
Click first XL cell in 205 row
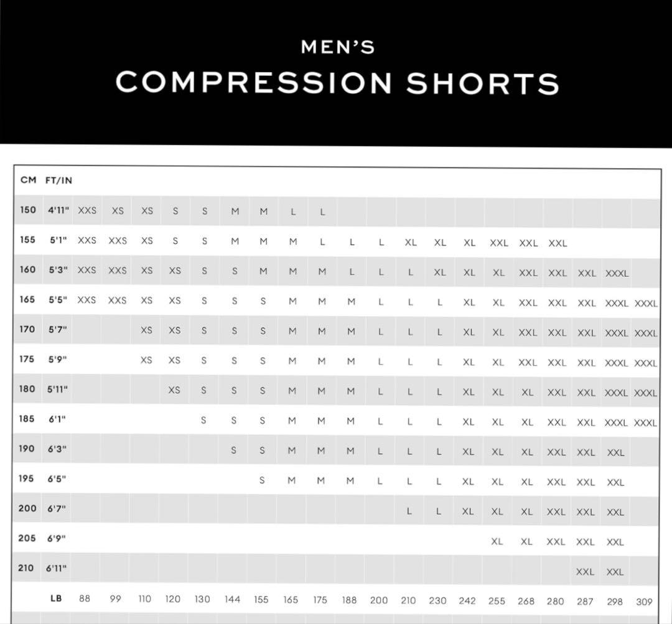pos(497,542)
